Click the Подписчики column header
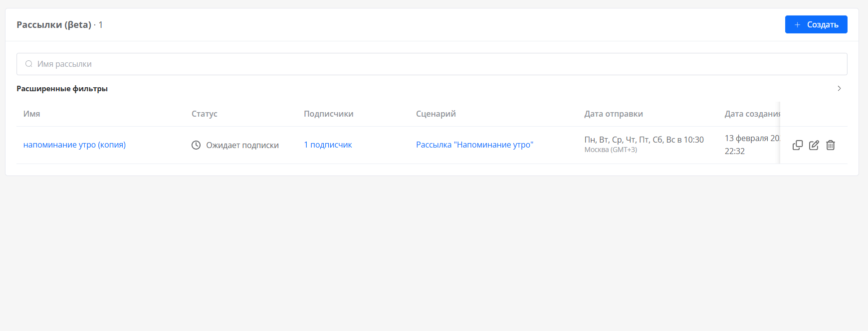This screenshot has height=331, width=868. [x=328, y=114]
